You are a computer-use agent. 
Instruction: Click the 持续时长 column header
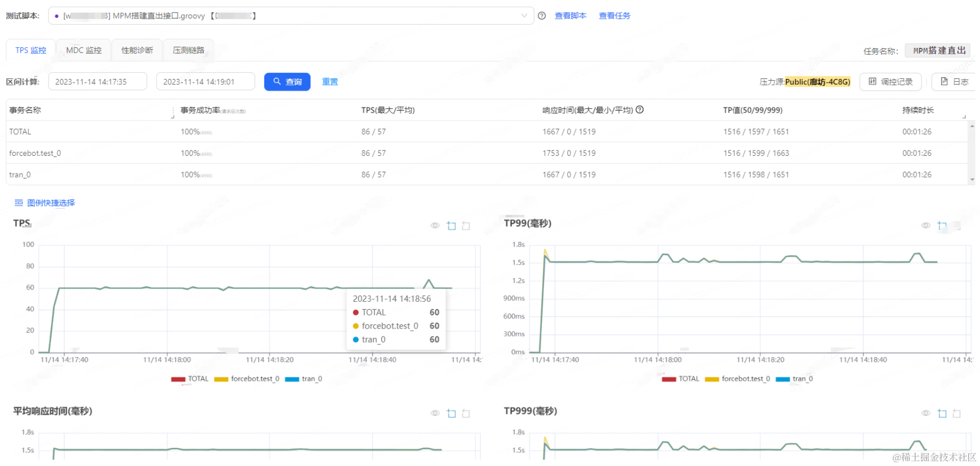(x=918, y=110)
